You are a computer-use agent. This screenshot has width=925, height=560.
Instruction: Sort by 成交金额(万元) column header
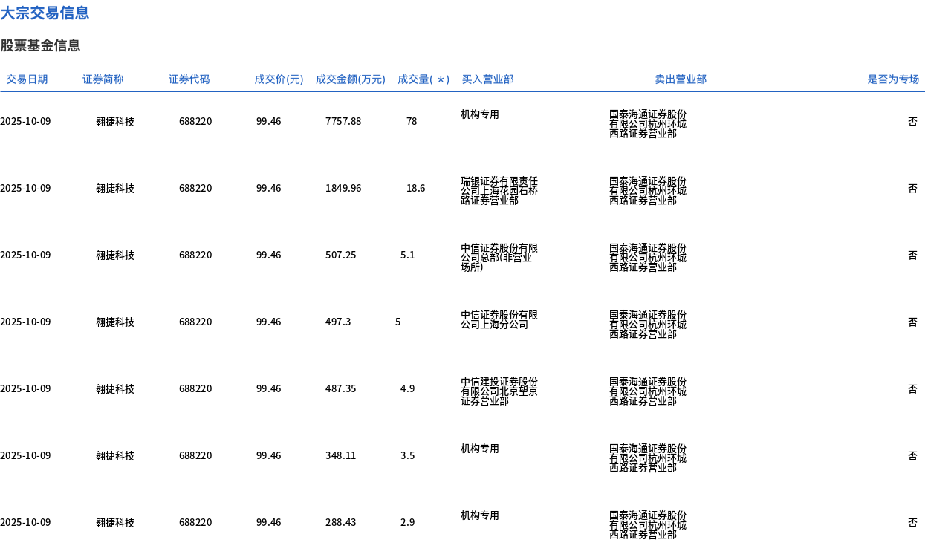click(x=351, y=79)
